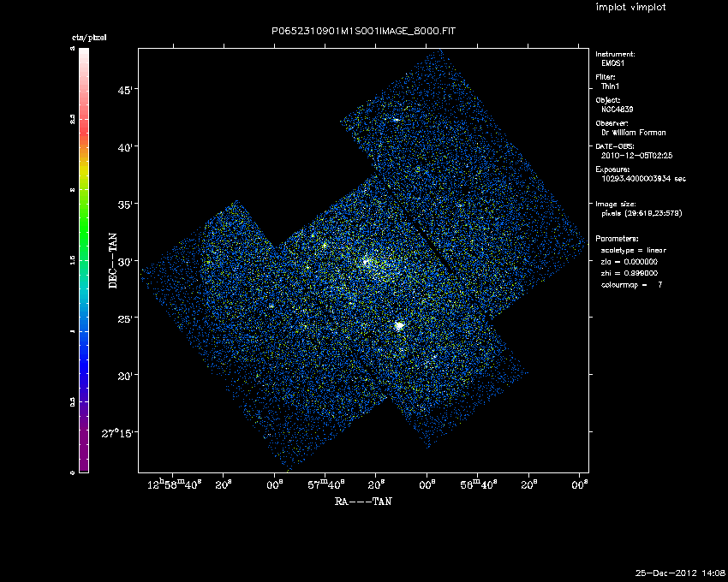728x582 pixels.
Task: Select the exposure value 10293.4000003934 sec
Action: (x=643, y=179)
